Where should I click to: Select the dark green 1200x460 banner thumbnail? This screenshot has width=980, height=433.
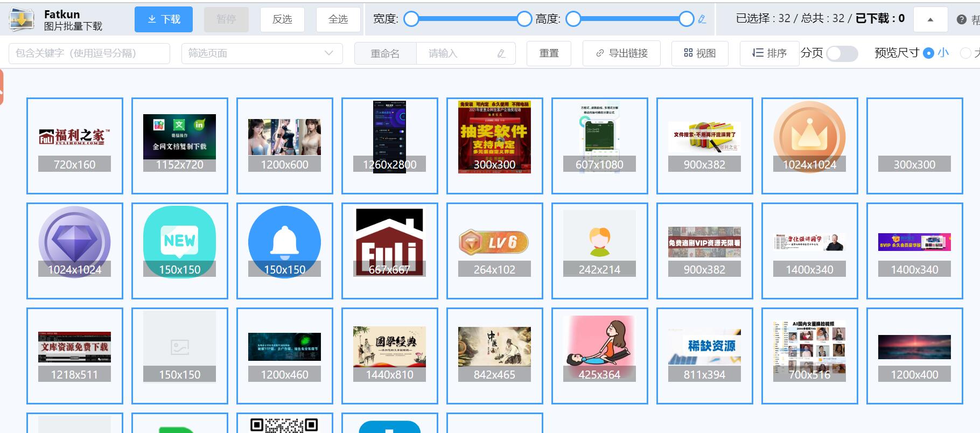tap(285, 356)
